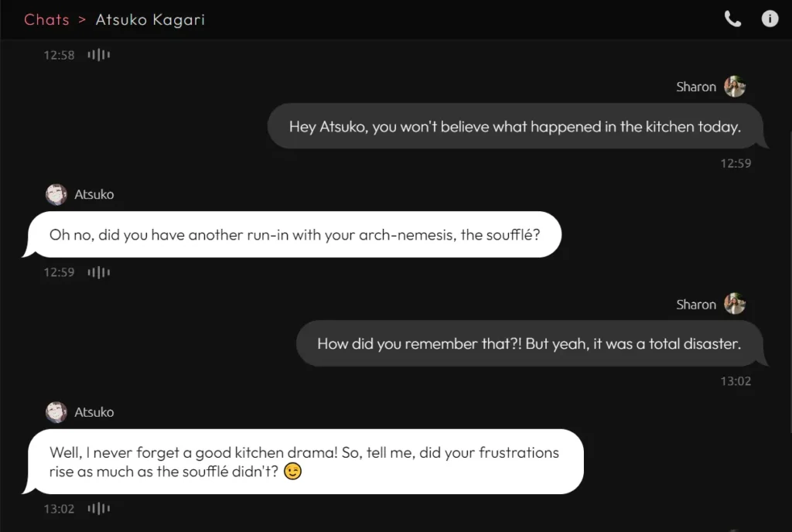The image size is (792, 532).
Task: Click the Atsuko Kagari chat title
Action: click(150, 19)
